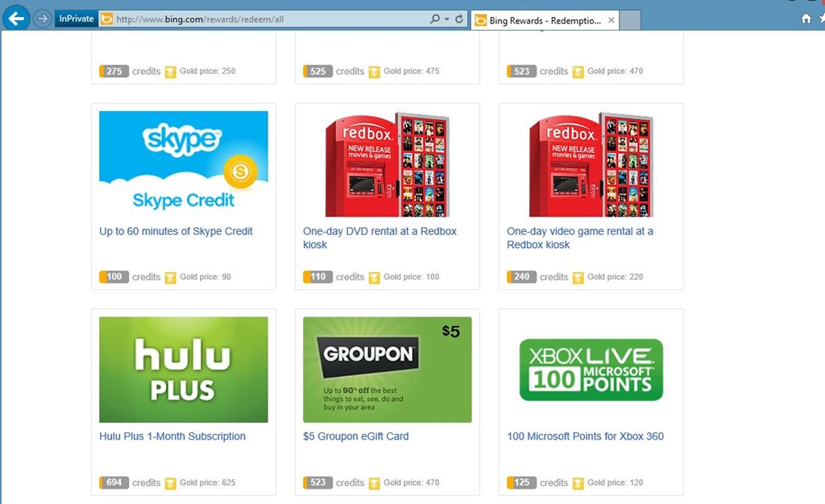Click the Hulu Plus reward image
This screenshot has height=504, width=825.
point(184,370)
